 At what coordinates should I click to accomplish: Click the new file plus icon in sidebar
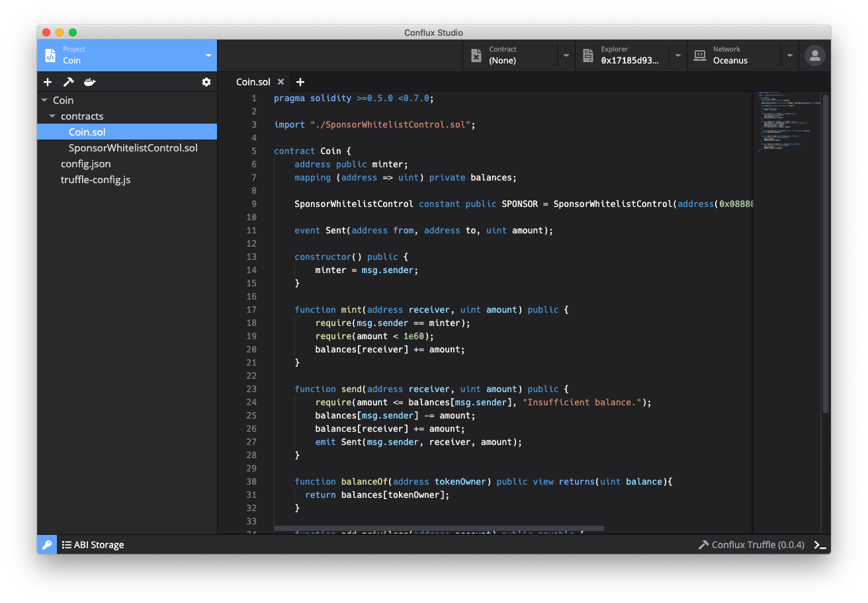pyautogui.click(x=48, y=82)
